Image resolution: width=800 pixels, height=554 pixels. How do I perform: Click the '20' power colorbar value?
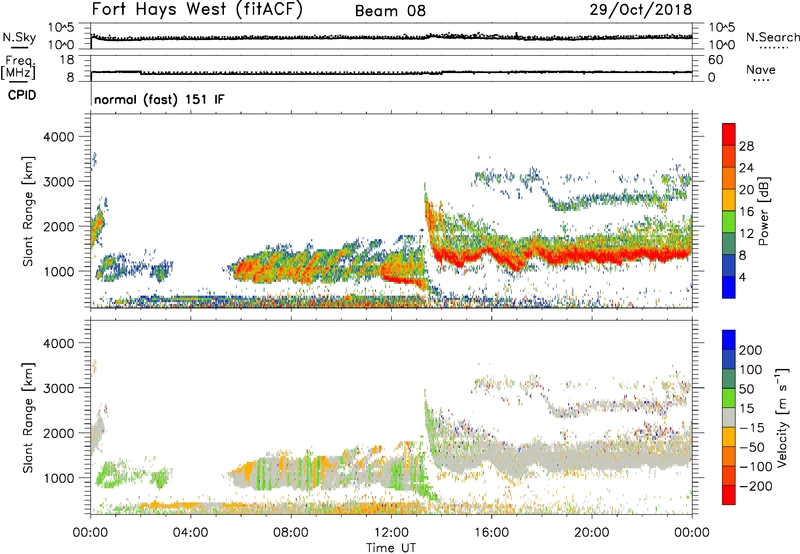click(746, 190)
